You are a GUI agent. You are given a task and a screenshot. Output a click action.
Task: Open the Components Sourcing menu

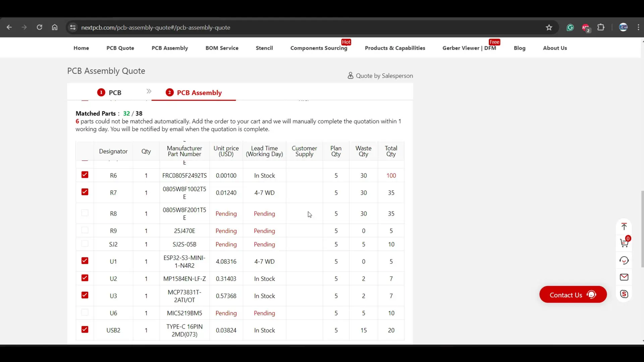(x=319, y=48)
